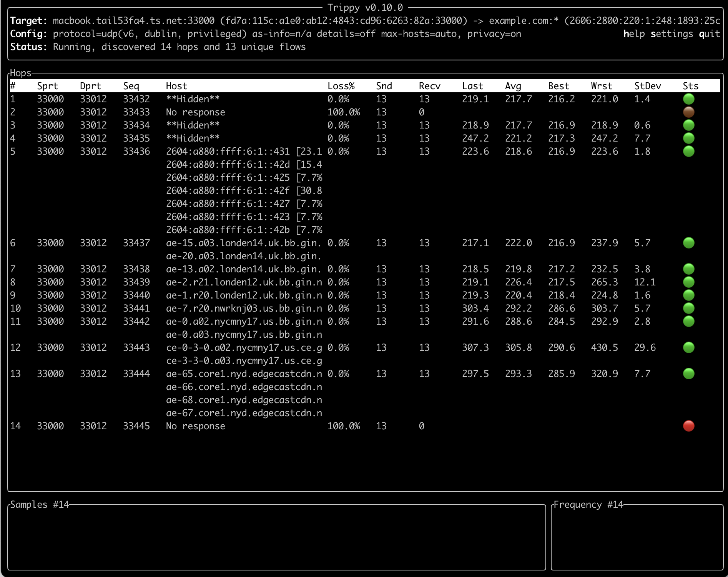Select host ae-7.r20.nwrknj03.us.bb.gin
Image resolution: width=728 pixels, height=577 pixels.
click(244, 308)
